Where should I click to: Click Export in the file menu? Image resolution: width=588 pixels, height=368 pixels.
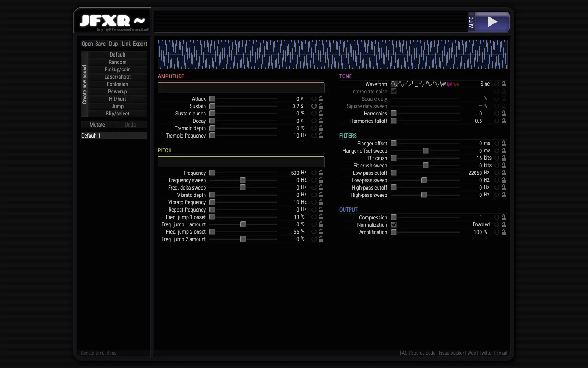(x=140, y=44)
